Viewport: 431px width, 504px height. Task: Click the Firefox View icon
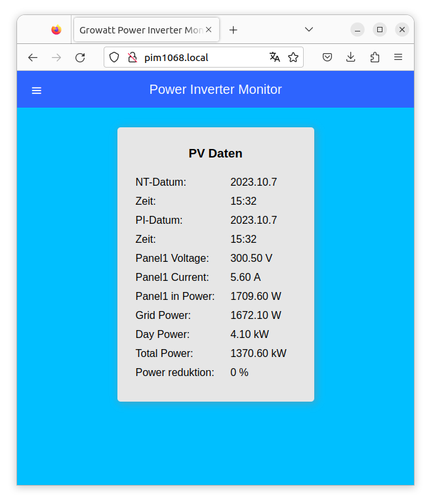(56, 30)
